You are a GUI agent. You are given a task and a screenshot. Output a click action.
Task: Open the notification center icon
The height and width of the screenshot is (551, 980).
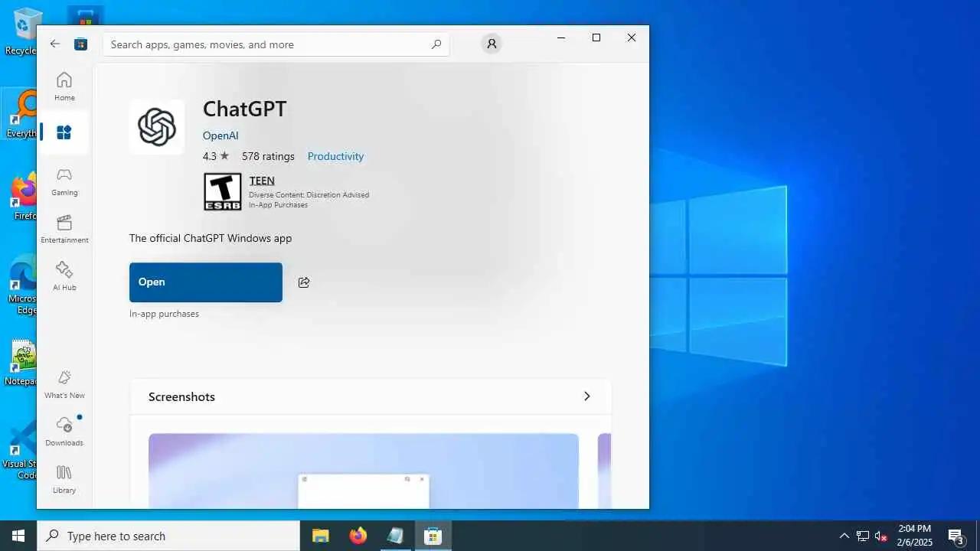click(956, 536)
